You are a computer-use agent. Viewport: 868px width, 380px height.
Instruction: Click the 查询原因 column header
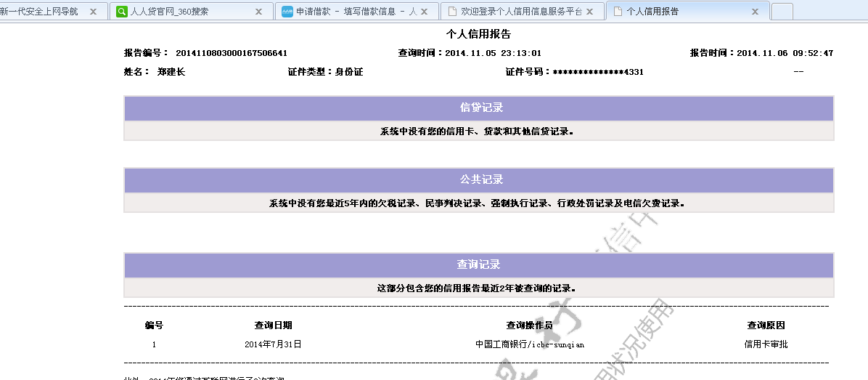tap(766, 326)
